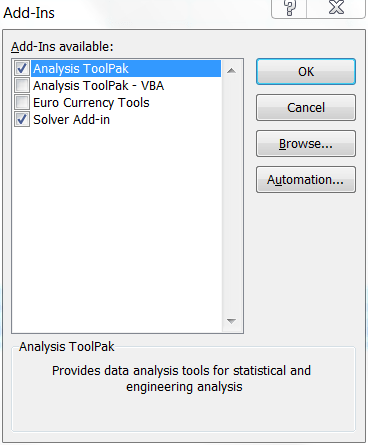Select the Solver Add-in row
This screenshot has width=368, height=445.
pyautogui.click(x=126, y=119)
